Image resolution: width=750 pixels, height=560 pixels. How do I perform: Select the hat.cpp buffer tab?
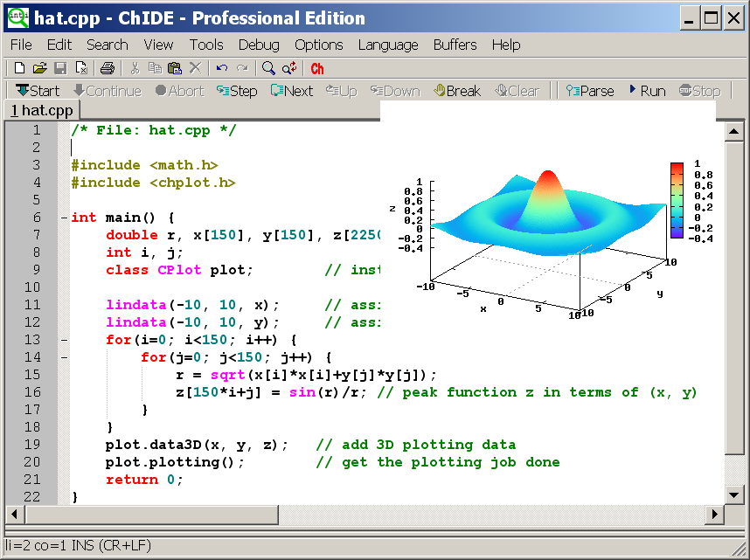(42, 110)
